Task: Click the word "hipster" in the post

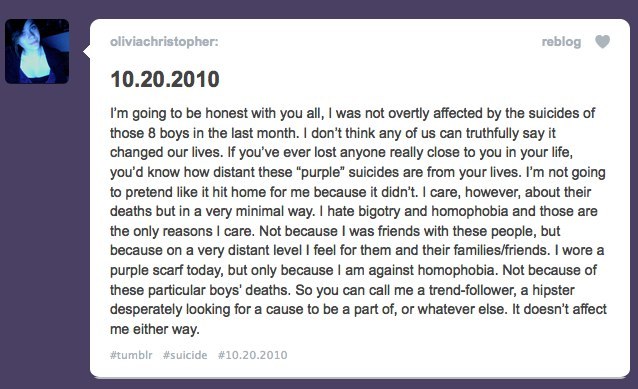Action: pyautogui.click(x=553, y=290)
